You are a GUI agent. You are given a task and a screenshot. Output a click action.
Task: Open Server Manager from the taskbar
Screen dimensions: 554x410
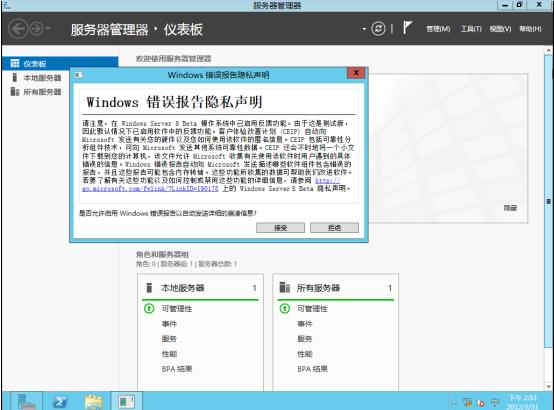[26, 401]
